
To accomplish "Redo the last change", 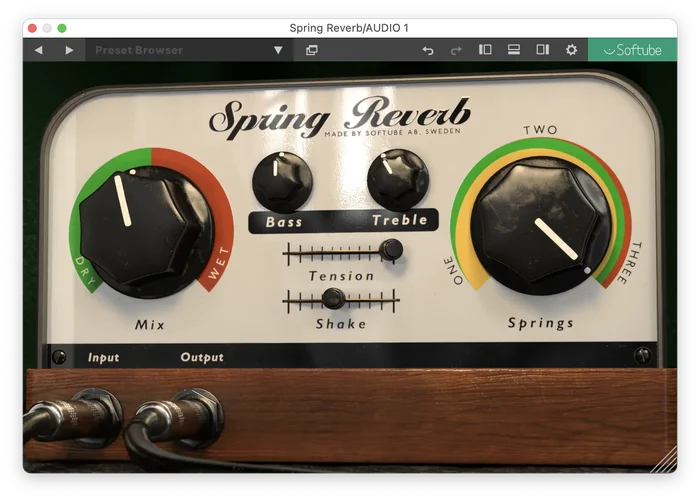I will pos(456,50).
